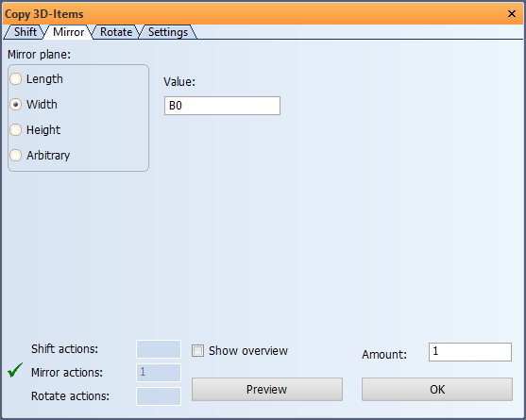Close the Copy 3D-Items dialog

pyautogui.click(x=512, y=14)
